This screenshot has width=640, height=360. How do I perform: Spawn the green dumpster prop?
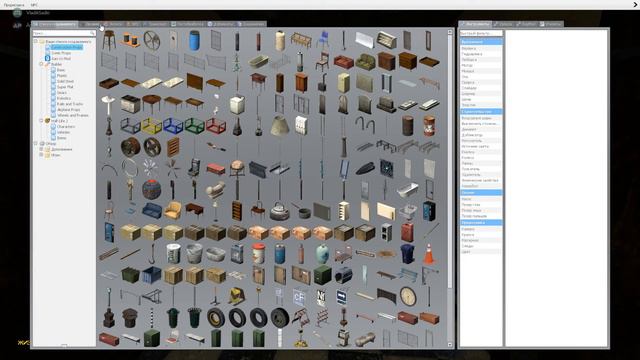click(130, 275)
